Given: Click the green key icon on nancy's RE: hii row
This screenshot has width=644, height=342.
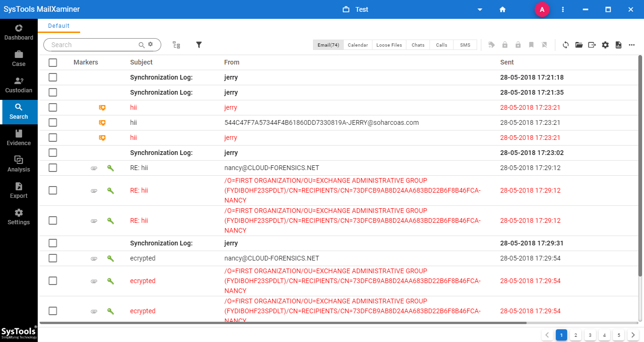Looking at the screenshot, I should (x=111, y=168).
